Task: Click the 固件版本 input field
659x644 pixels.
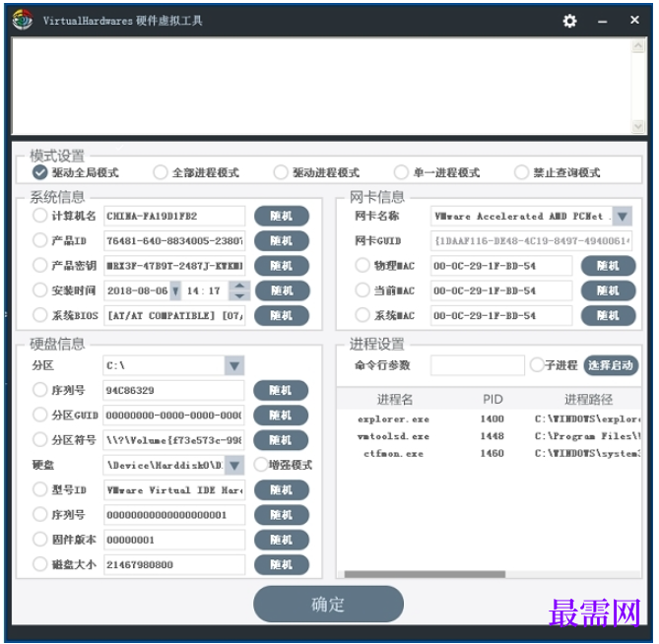Action: click(x=174, y=540)
